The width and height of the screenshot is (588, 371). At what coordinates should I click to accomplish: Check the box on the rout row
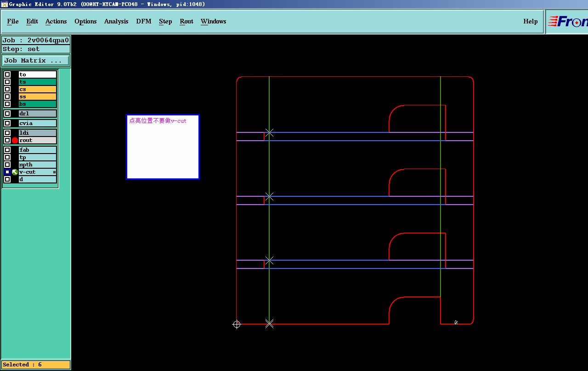[x=7, y=140]
